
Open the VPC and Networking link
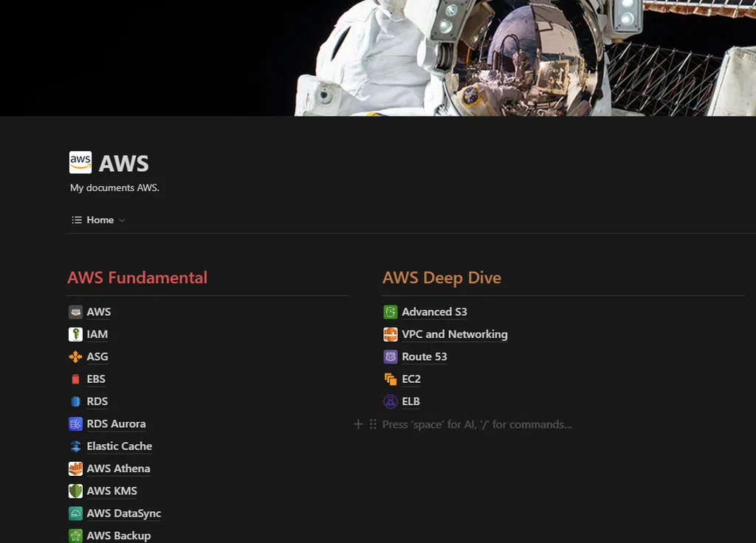point(455,334)
